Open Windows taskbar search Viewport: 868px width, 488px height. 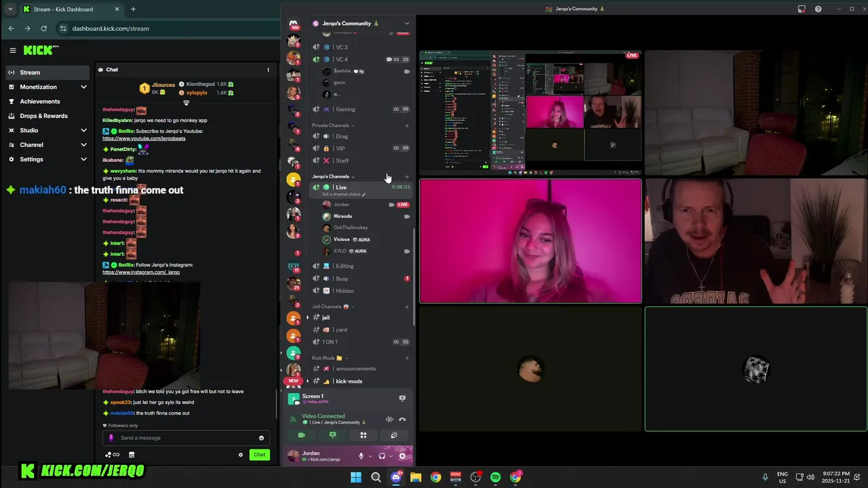(x=376, y=477)
